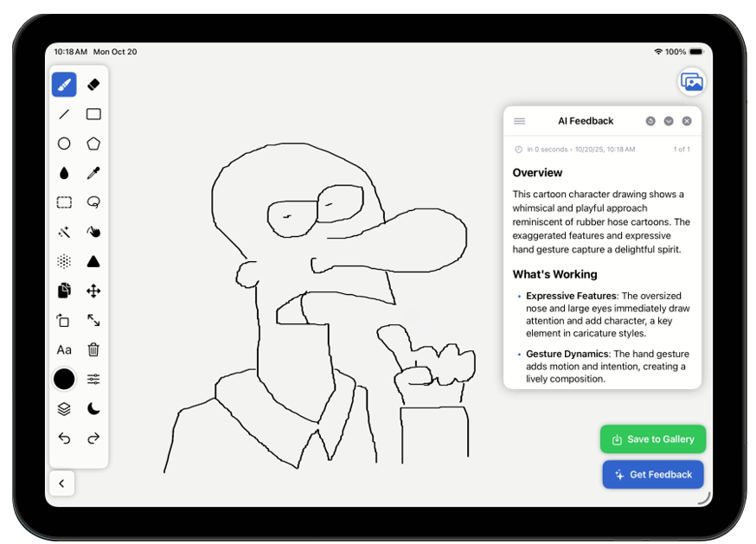Image resolution: width=756 pixels, height=544 pixels.
Task: Select the paint fill drop tool
Action: tap(64, 173)
